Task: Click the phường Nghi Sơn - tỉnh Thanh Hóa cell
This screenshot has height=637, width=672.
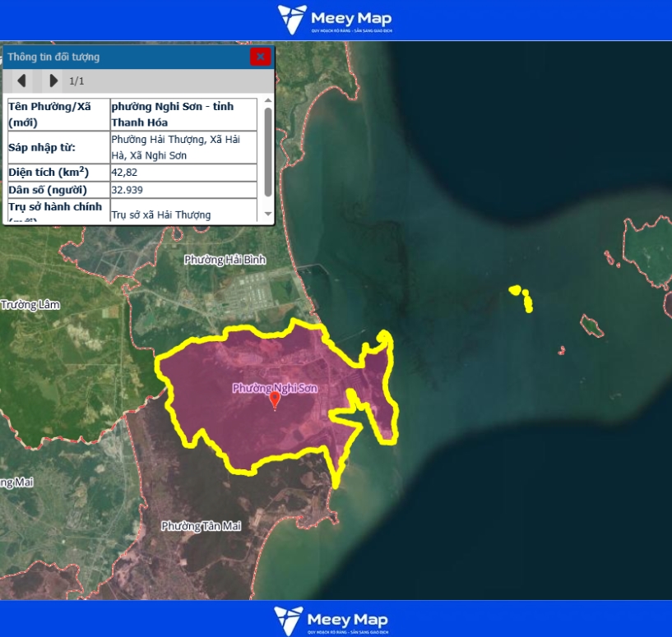Action: [x=183, y=114]
